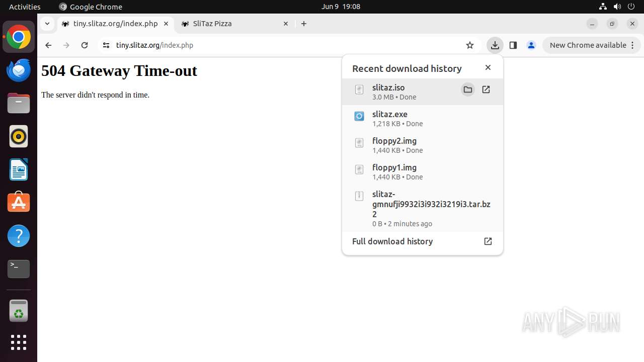Select the tiny.slitaz.org/index.php tab
644x362 pixels.
click(116, 24)
